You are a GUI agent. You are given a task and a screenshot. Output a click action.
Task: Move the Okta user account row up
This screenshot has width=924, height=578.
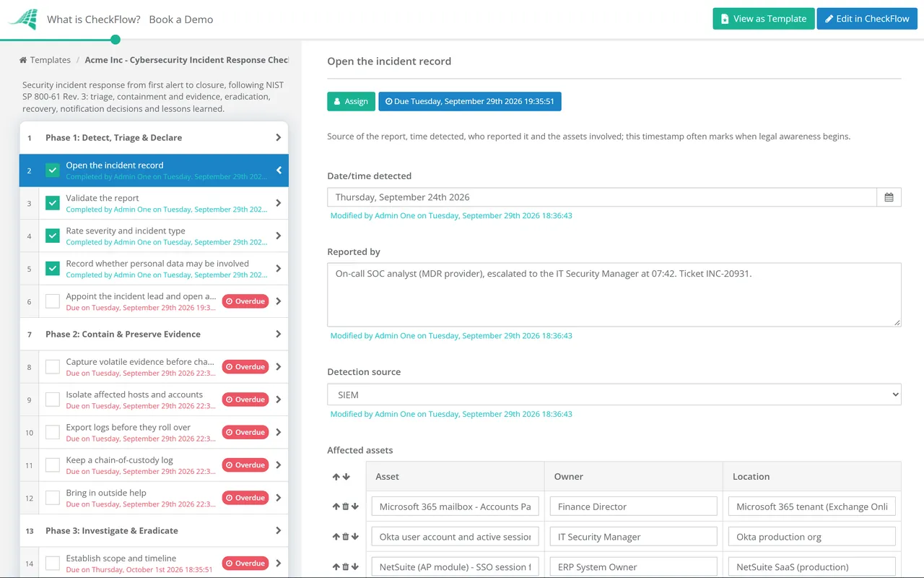[336, 538]
